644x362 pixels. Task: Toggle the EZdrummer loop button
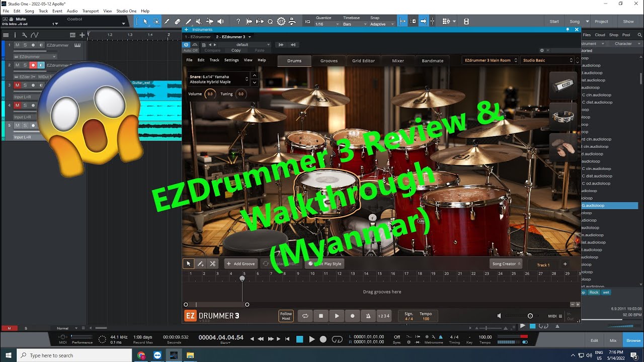(305, 316)
